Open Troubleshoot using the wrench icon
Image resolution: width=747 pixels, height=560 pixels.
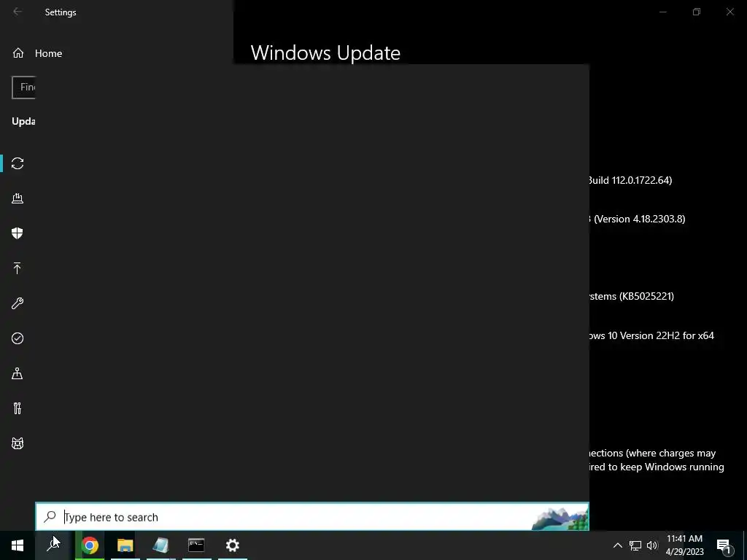coord(18,303)
